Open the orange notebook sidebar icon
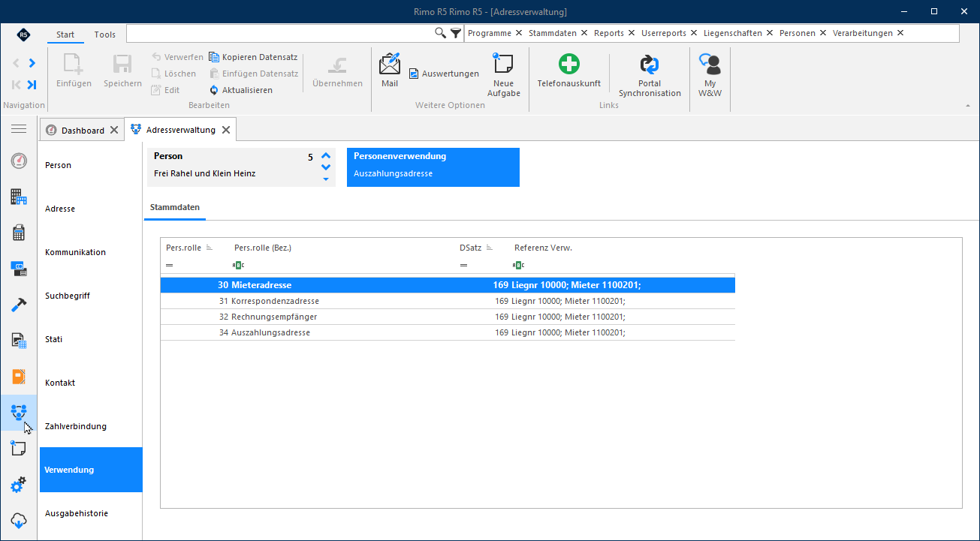The width and height of the screenshot is (980, 541). 19,377
